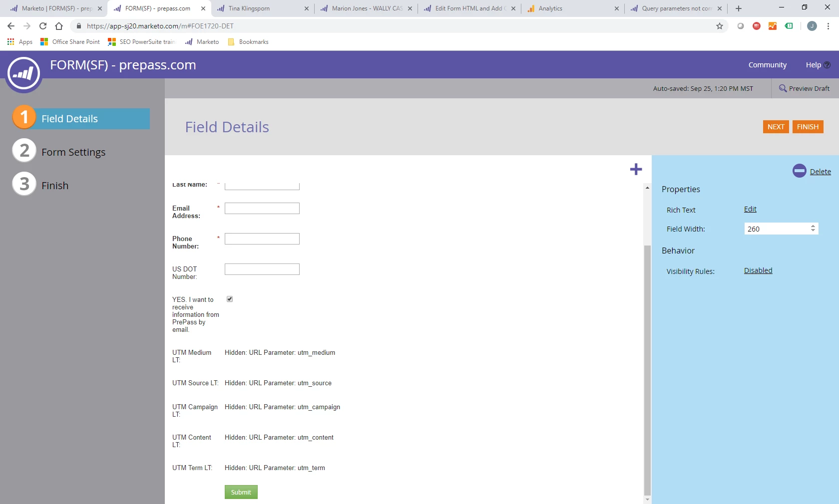839x504 pixels.
Task: Go to Form Settings step
Action: (59, 152)
